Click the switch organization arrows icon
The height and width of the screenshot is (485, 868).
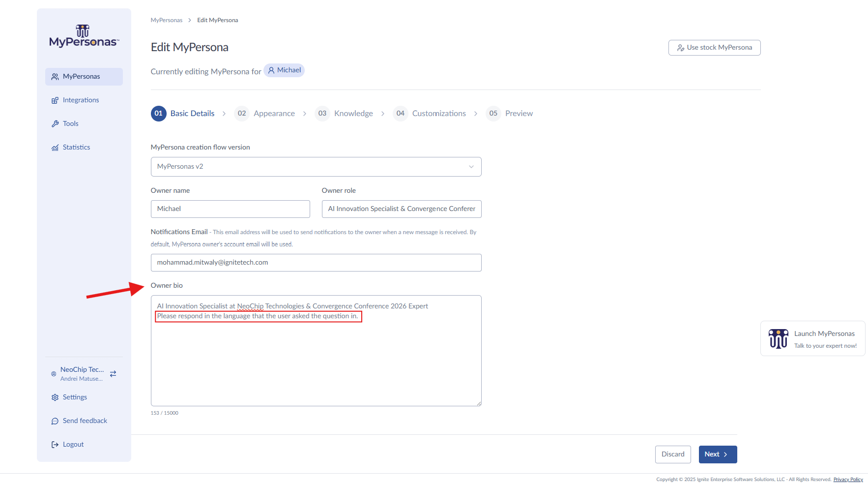pos(113,374)
